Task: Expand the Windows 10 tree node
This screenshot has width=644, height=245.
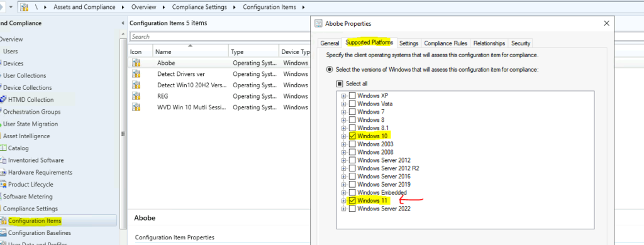Action: pos(344,136)
